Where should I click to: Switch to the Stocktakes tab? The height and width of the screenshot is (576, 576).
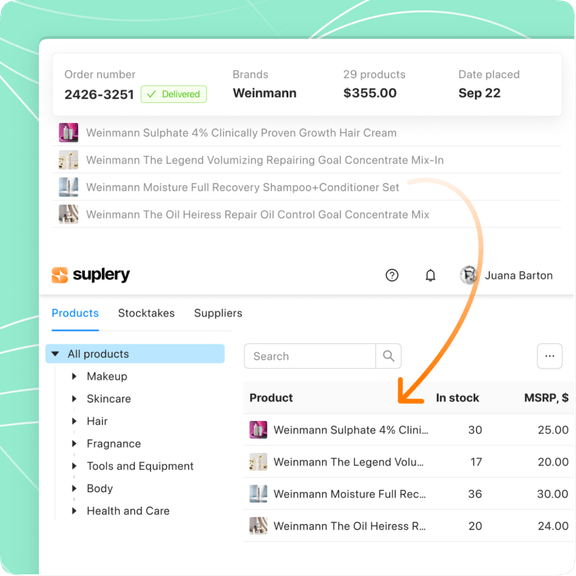tap(146, 313)
